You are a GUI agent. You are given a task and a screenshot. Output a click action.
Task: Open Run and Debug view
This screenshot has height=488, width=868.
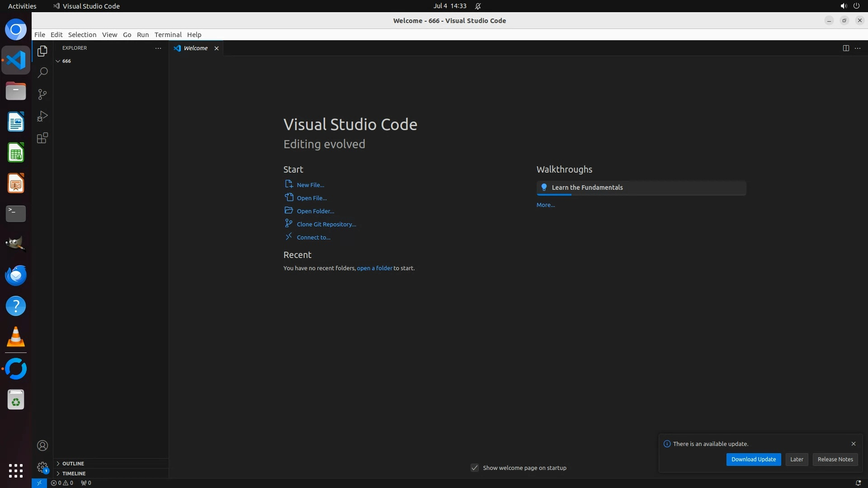click(42, 116)
